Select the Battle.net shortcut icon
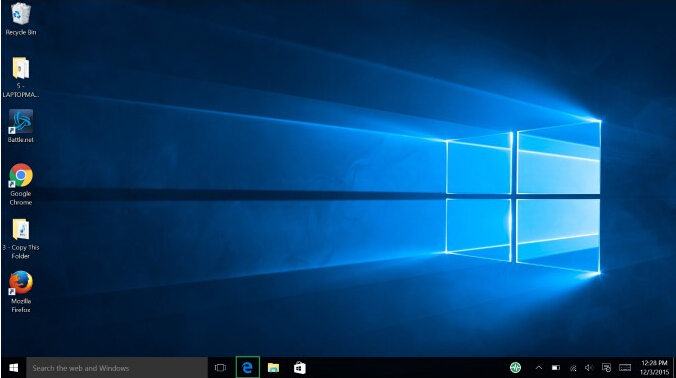Viewport: 676px width, 378px height. (x=20, y=126)
